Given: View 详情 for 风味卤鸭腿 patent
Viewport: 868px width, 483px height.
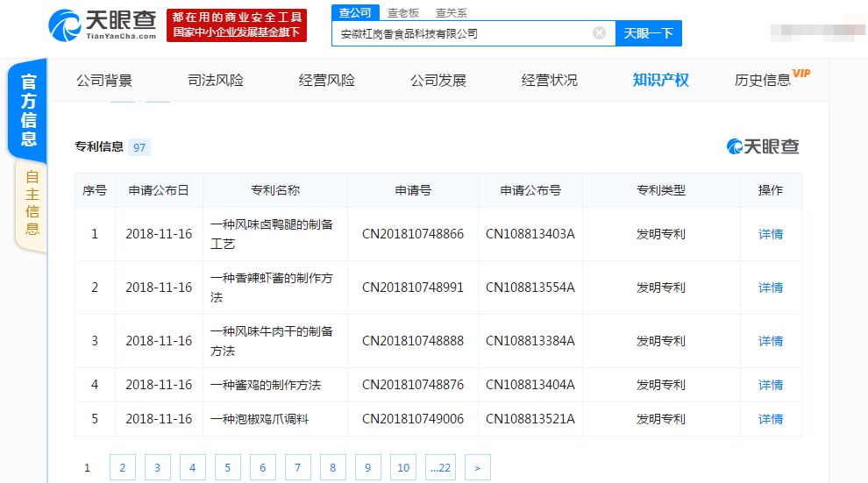Looking at the screenshot, I should 771,234.
